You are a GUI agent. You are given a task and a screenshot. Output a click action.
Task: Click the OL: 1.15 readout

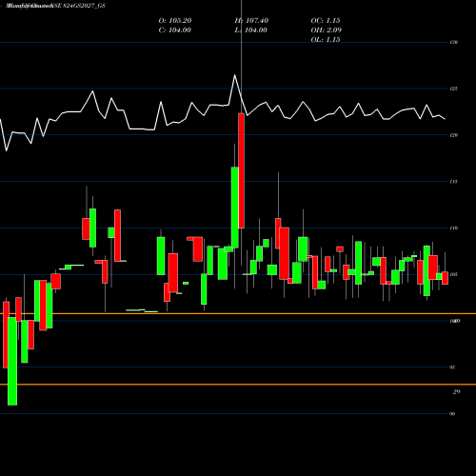(x=326, y=40)
